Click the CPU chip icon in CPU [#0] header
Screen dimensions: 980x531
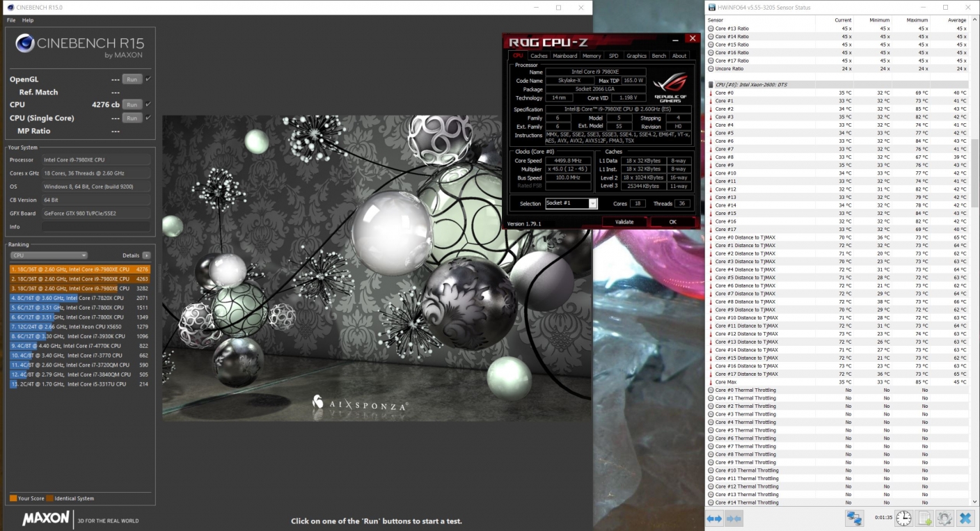(711, 84)
